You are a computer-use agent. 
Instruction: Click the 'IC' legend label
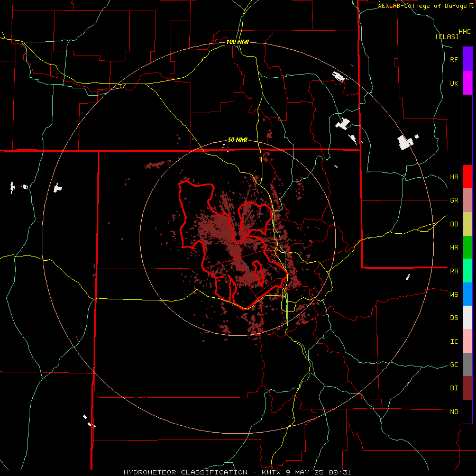pos(454,342)
